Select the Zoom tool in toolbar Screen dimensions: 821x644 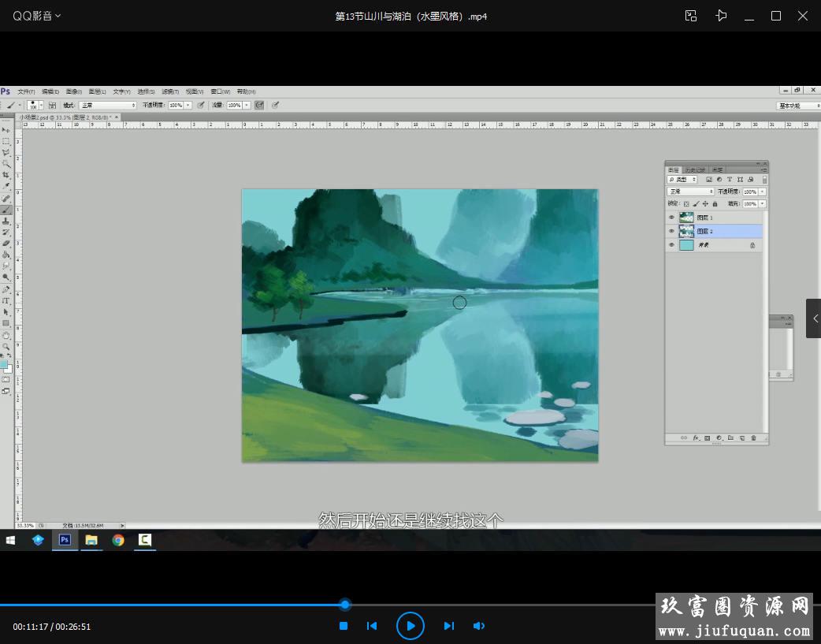click(6, 346)
